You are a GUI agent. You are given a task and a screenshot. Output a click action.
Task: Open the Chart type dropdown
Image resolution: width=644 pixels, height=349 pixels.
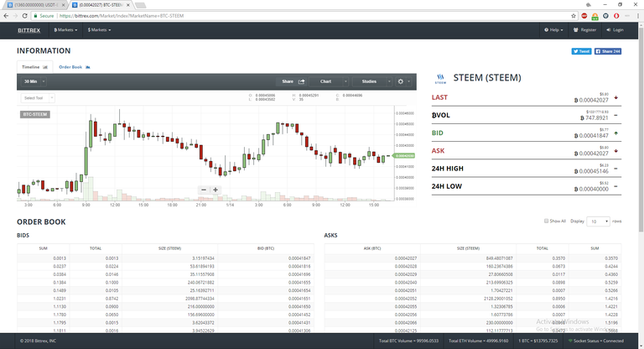pos(329,81)
